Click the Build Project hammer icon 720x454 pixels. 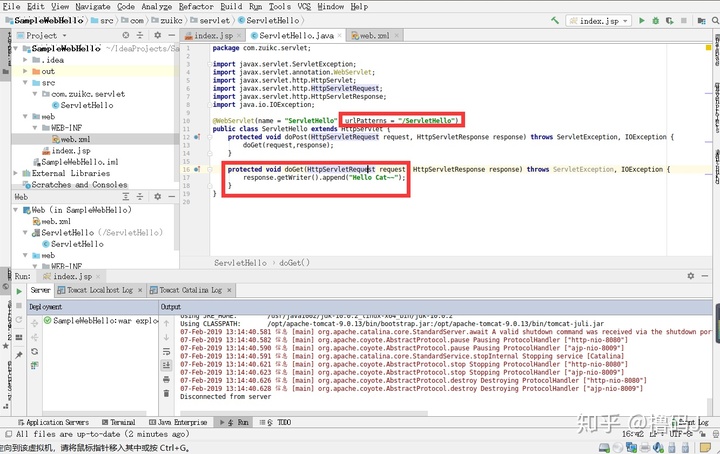tap(555, 20)
